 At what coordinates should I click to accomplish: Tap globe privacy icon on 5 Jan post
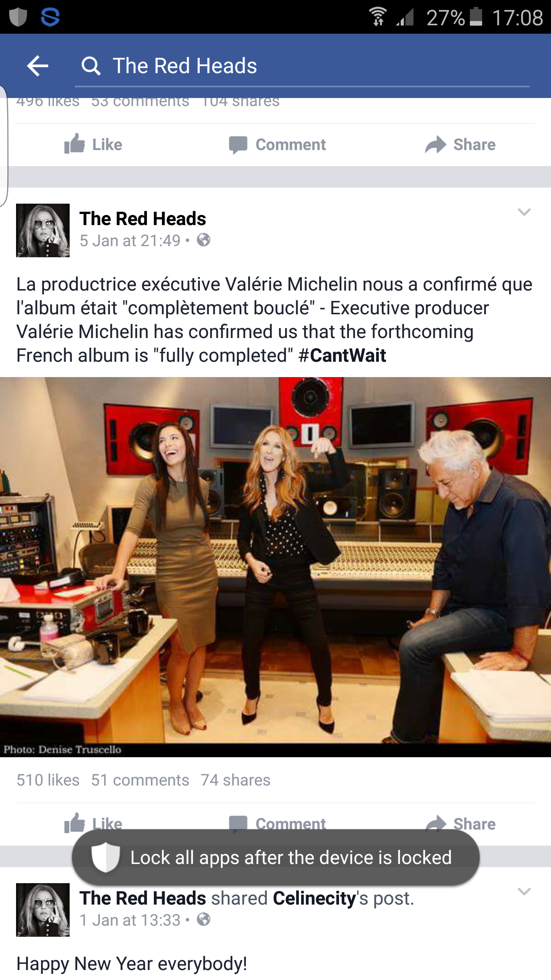[204, 240]
